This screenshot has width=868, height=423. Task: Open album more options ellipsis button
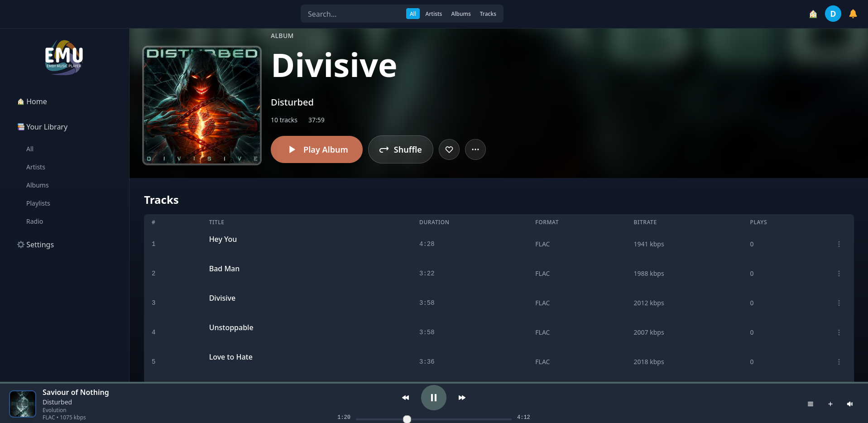[475, 149]
